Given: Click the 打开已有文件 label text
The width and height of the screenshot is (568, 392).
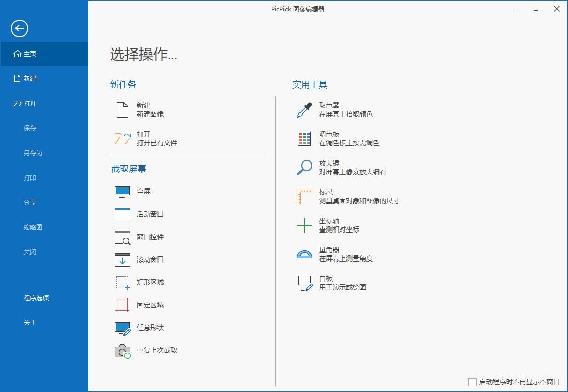Looking at the screenshot, I should (157, 143).
